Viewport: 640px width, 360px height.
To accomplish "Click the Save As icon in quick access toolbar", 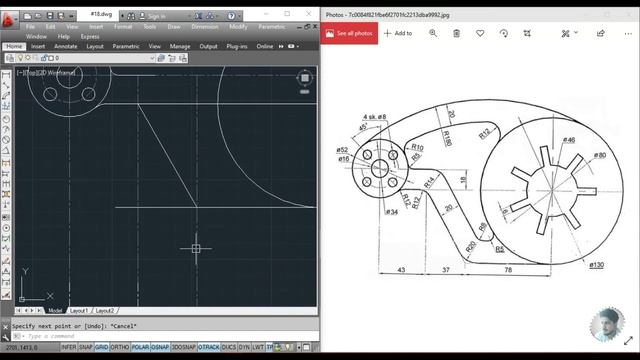I will tap(61, 16).
